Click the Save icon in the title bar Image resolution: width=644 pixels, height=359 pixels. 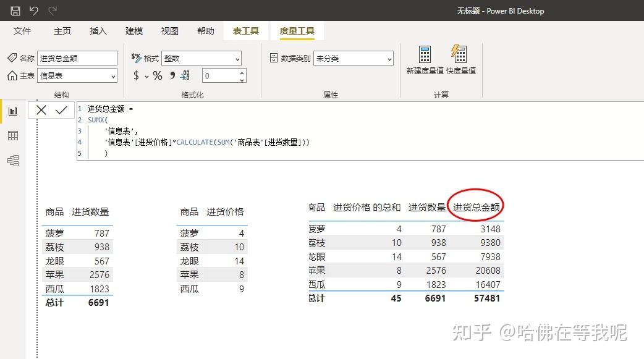tap(15, 11)
